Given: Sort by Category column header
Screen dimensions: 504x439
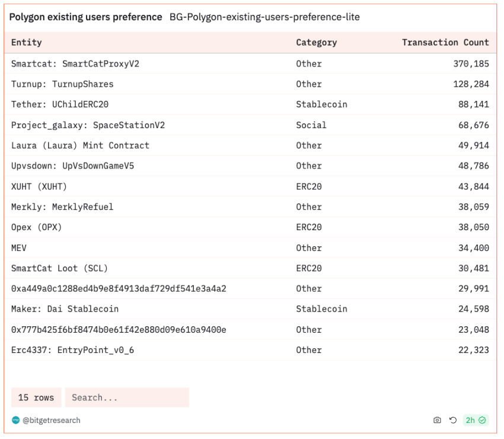Looking at the screenshot, I should [x=316, y=43].
